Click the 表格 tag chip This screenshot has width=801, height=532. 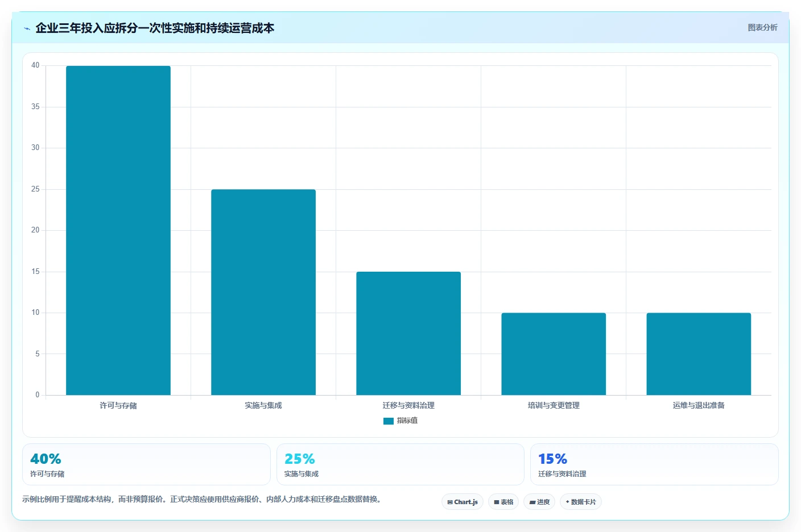pyautogui.click(x=503, y=502)
